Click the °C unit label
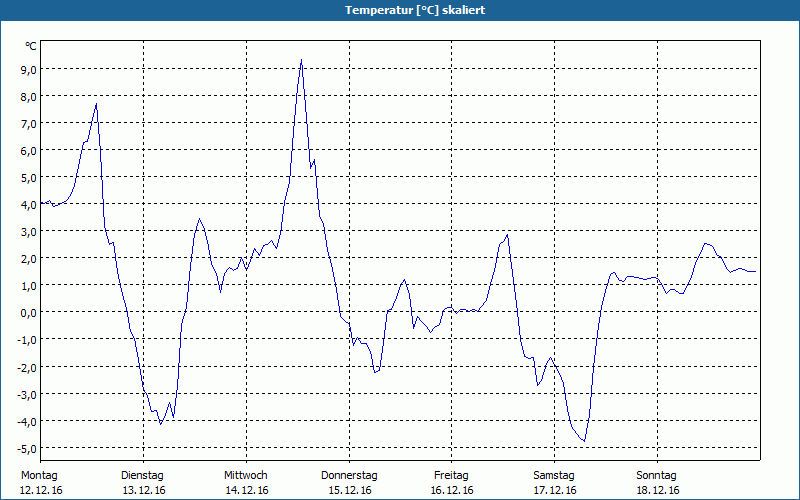Image resolution: width=800 pixels, height=500 pixels. (x=31, y=46)
